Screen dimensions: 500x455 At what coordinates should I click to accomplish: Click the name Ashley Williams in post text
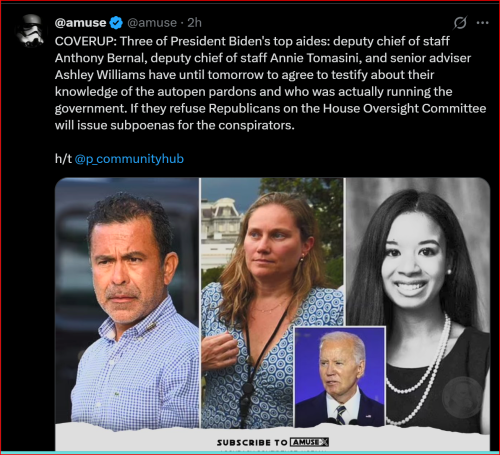pyautogui.click(x=100, y=75)
